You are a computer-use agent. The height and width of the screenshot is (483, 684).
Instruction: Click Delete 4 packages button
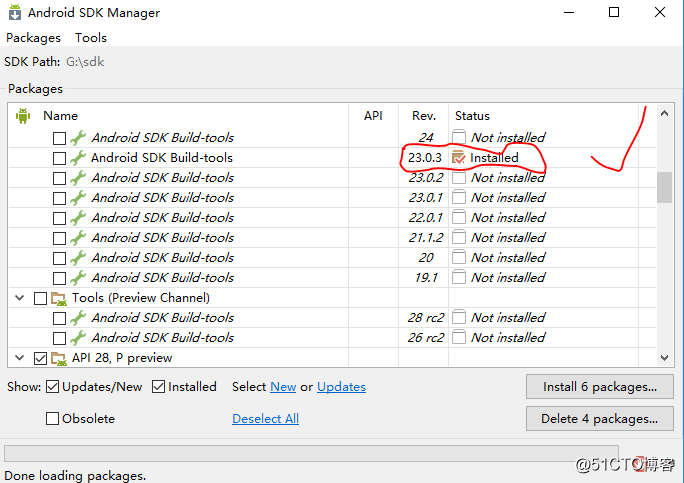[x=600, y=419]
